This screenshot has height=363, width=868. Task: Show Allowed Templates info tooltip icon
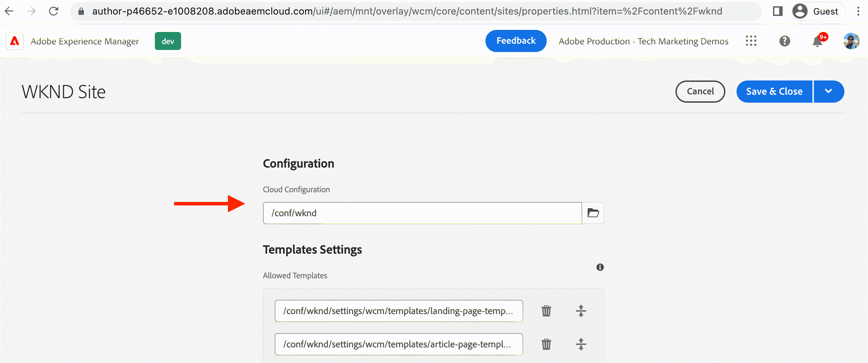[600, 267]
